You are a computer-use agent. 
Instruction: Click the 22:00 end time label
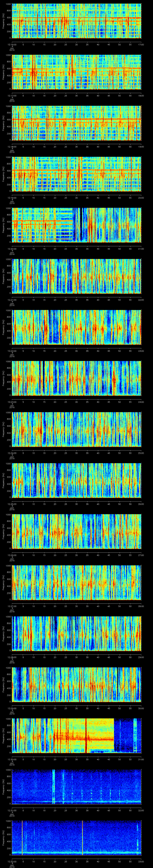point(141,300)
